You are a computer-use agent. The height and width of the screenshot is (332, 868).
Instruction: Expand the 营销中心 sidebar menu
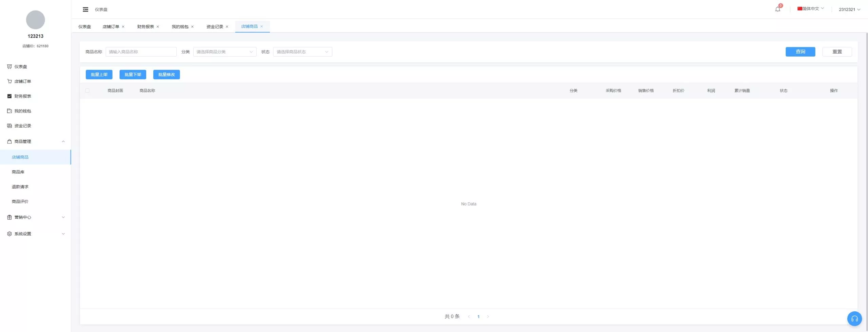click(x=36, y=217)
